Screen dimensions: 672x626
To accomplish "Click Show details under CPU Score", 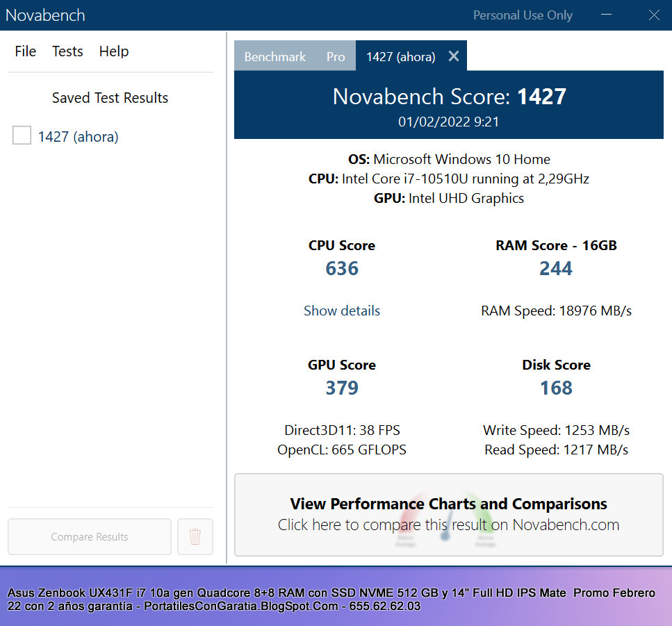I will [x=342, y=311].
